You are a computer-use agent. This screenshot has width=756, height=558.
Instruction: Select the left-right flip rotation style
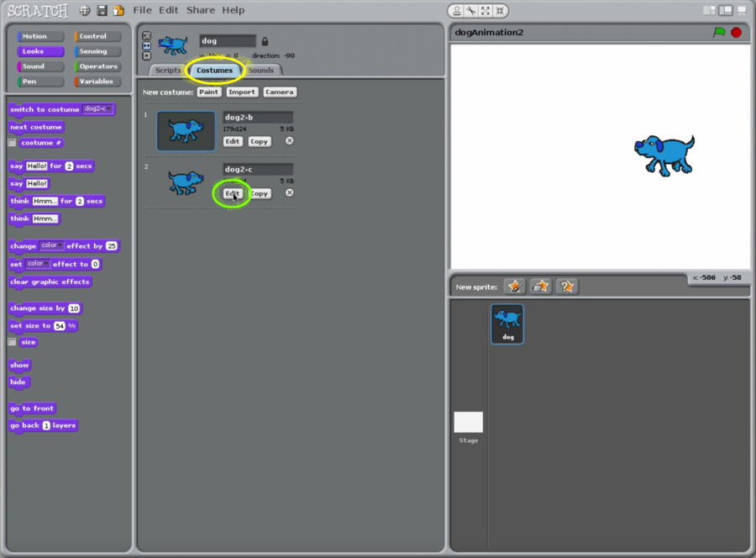click(x=146, y=45)
